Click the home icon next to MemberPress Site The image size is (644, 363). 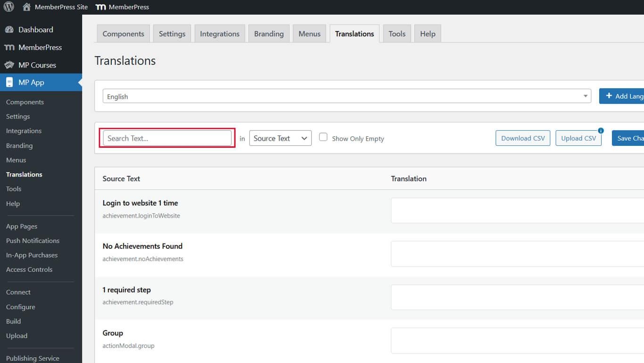point(26,7)
